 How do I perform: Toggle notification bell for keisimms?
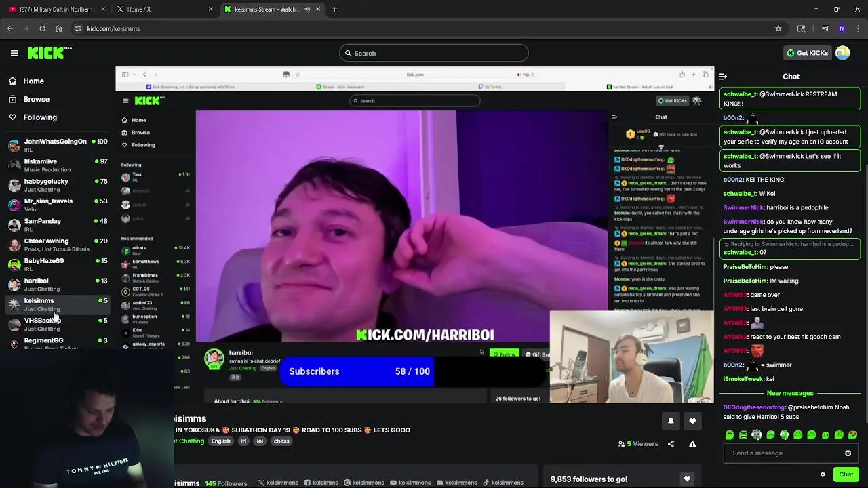coord(671,421)
